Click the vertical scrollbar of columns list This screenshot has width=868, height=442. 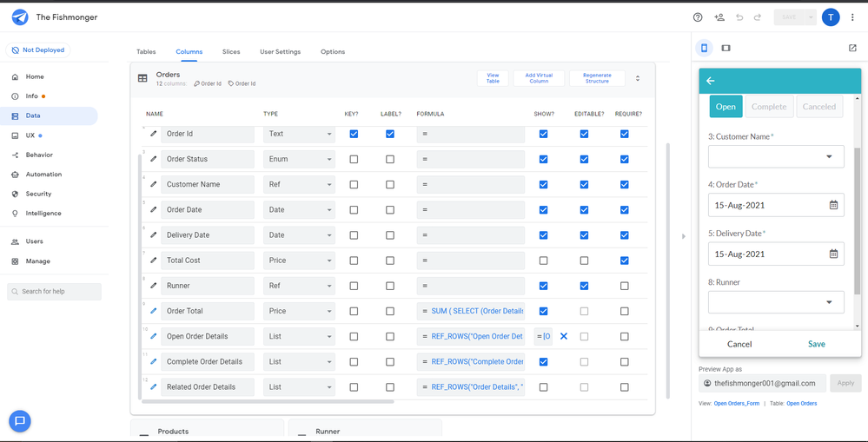click(x=667, y=271)
